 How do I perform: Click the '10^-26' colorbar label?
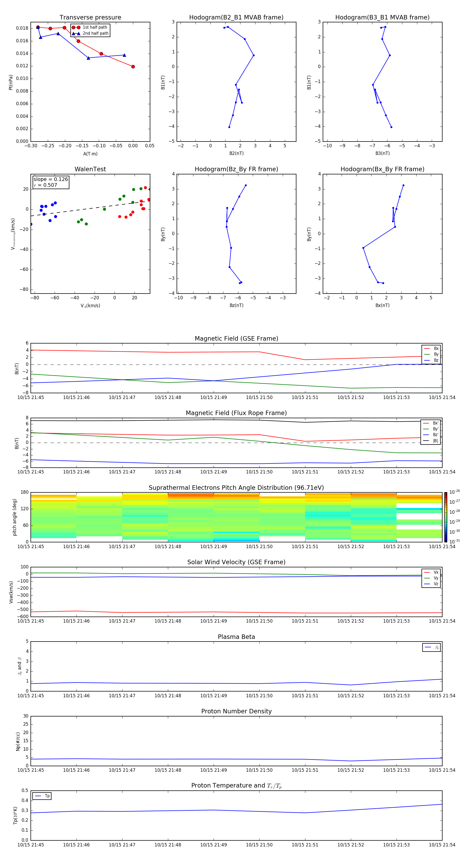point(455,492)
